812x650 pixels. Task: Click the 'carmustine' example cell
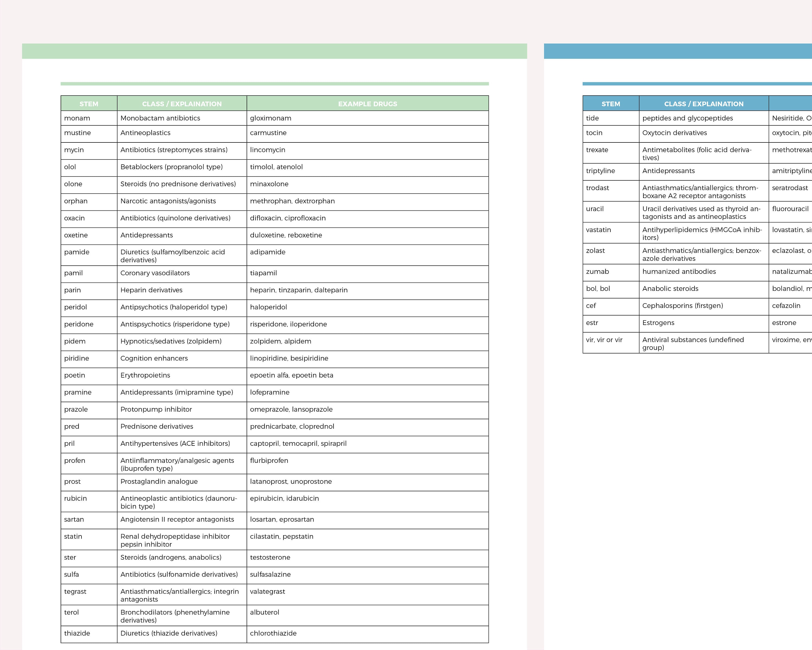point(368,134)
